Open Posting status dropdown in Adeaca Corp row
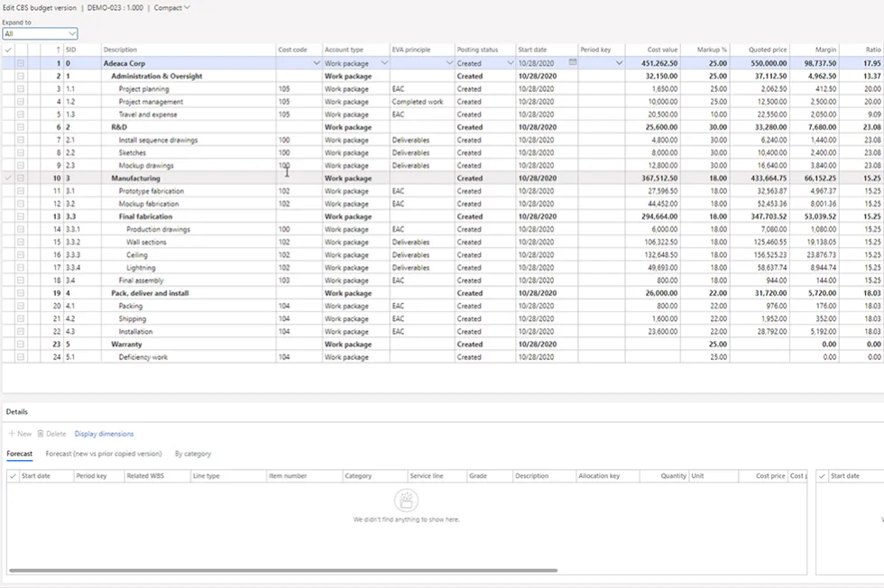The image size is (884, 588). [x=511, y=63]
